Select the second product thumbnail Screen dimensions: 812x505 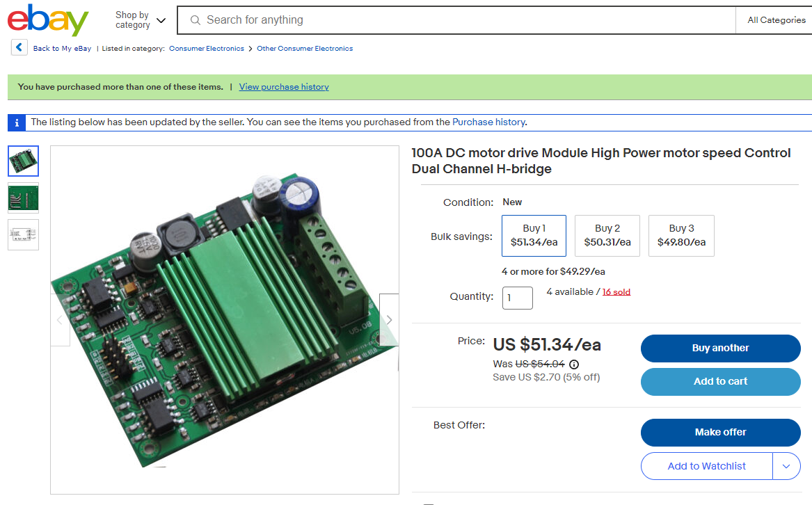coord(24,198)
